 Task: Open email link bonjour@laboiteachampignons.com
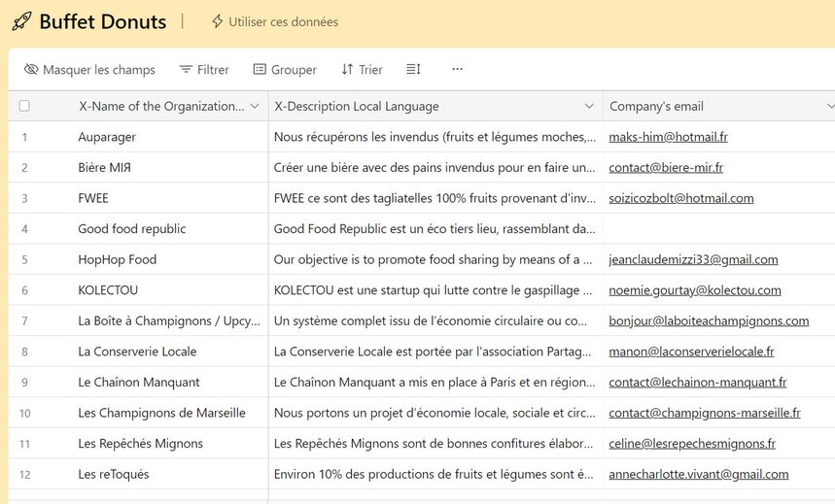[x=709, y=320]
